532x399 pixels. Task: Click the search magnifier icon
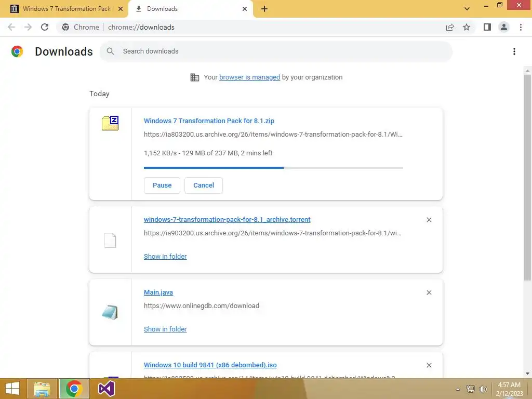110,51
